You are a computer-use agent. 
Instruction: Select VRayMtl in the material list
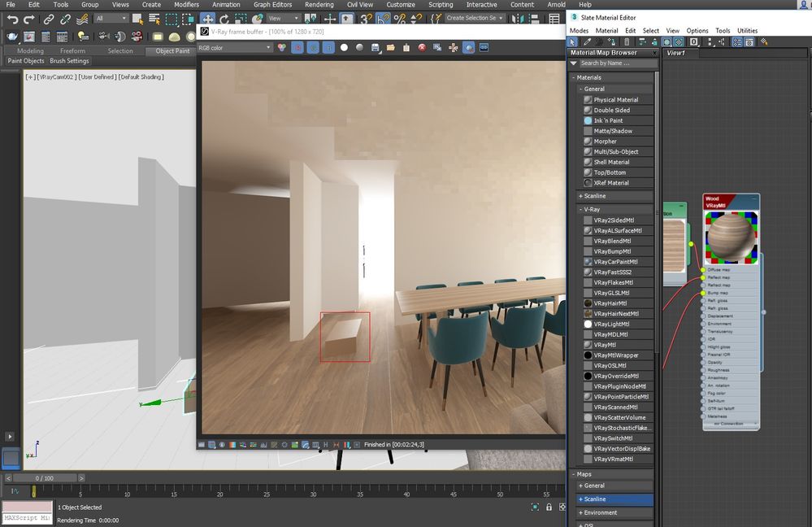pos(604,345)
